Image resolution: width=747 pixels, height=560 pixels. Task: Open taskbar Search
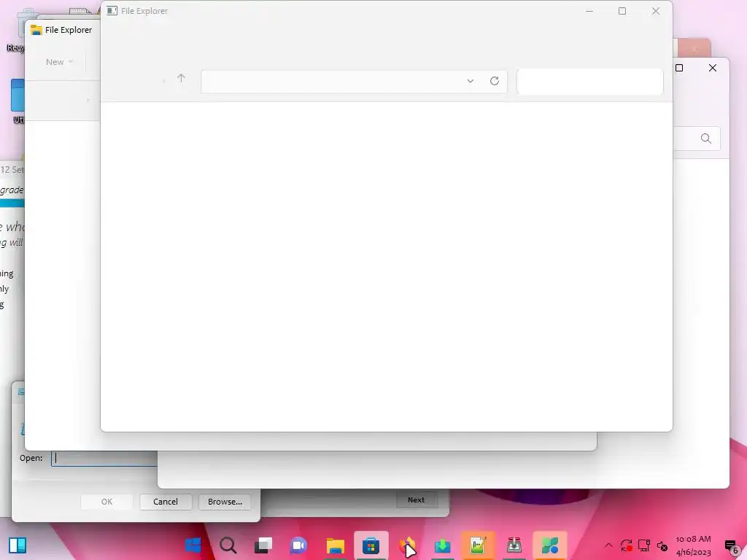coord(228,545)
